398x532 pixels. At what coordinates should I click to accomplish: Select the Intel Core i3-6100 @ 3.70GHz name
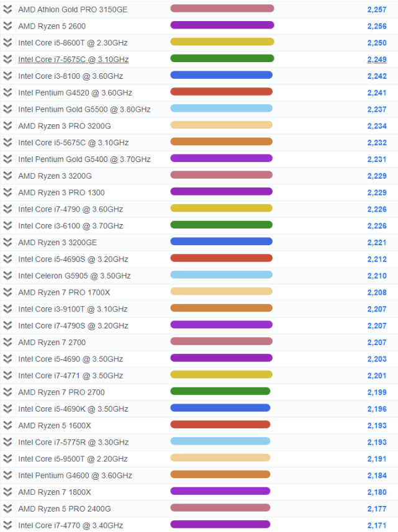coord(71,225)
